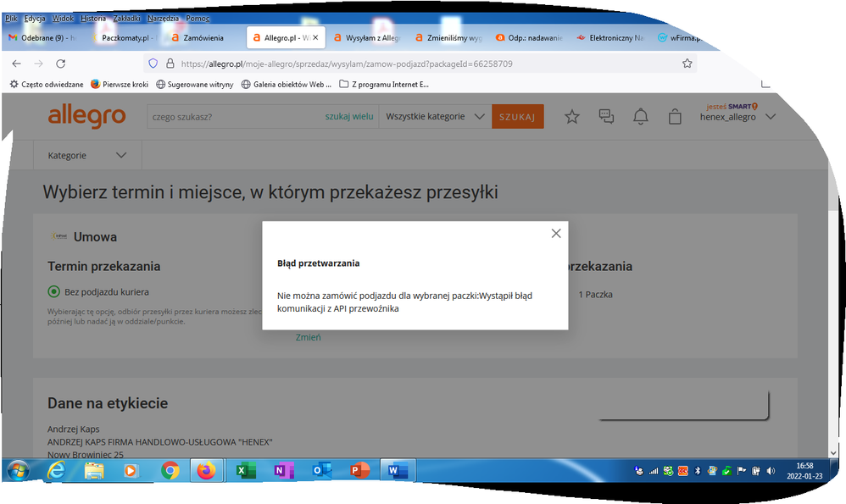The image size is (846, 504).
Task: Open the Allegro messages chat icon
Action: (x=606, y=117)
